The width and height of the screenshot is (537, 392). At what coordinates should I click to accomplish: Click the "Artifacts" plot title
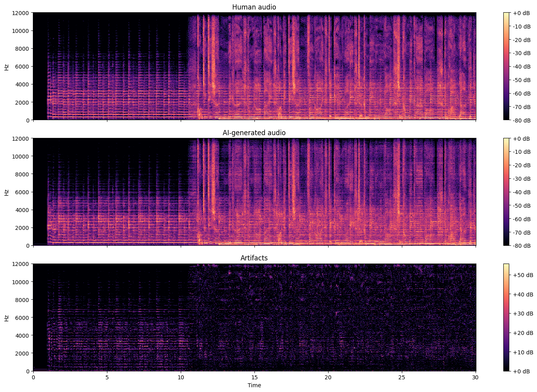[x=254, y=258]
